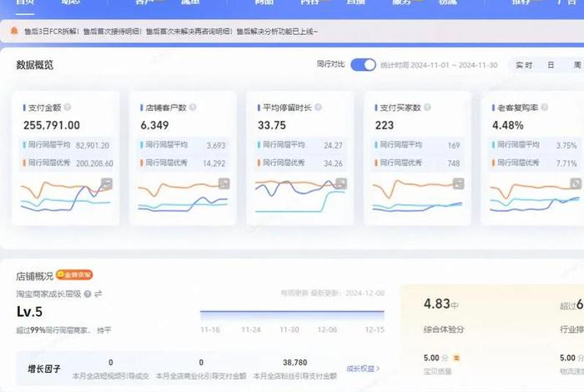
Task: Switch to the 日 time tab
Action: point(551,65)
